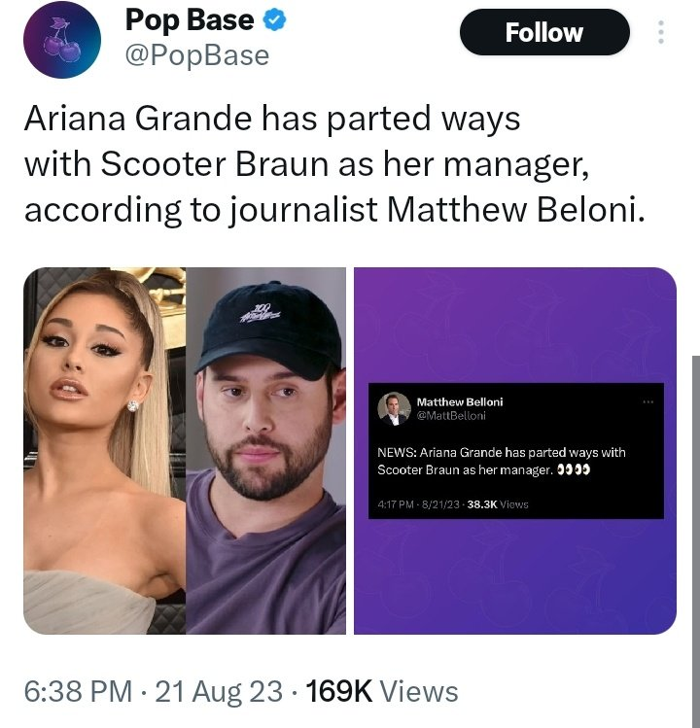Screen dimensions: 700x728
Task: Click the @MattBelloni handle
Action: (x=451, y=416)
